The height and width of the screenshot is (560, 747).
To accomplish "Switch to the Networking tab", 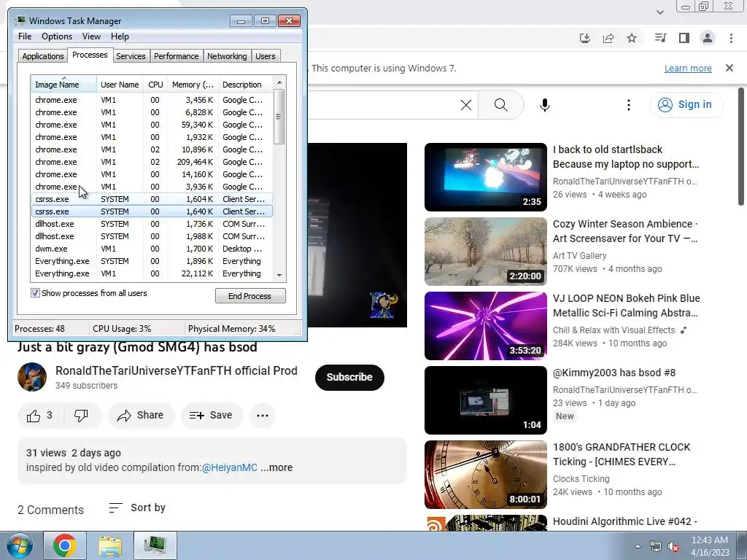I will pyautogui.click(x=227, y=56).
